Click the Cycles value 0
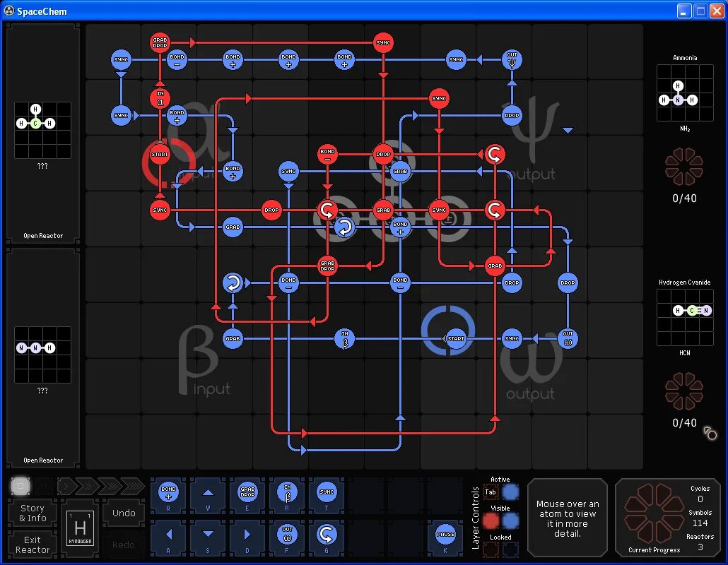728x565 pixels. pyautogui.click(x=700, y=499)
